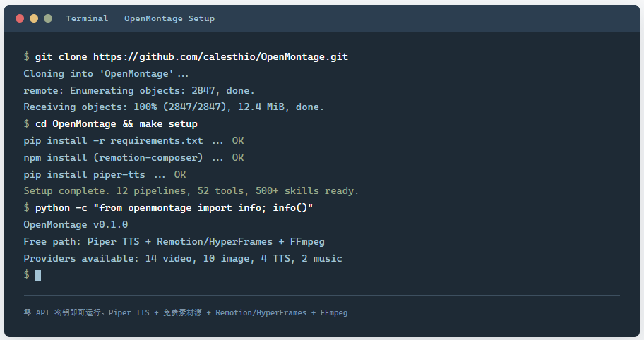Click 'OpenMontage v0.1.0' version line

(76, 225)
